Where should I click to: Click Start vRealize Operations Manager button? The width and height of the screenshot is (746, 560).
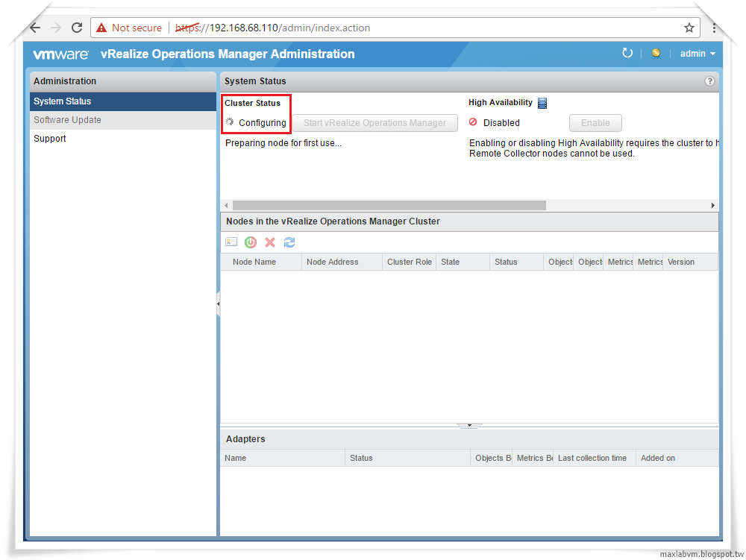pyautogui.click(x=375, y=122)
